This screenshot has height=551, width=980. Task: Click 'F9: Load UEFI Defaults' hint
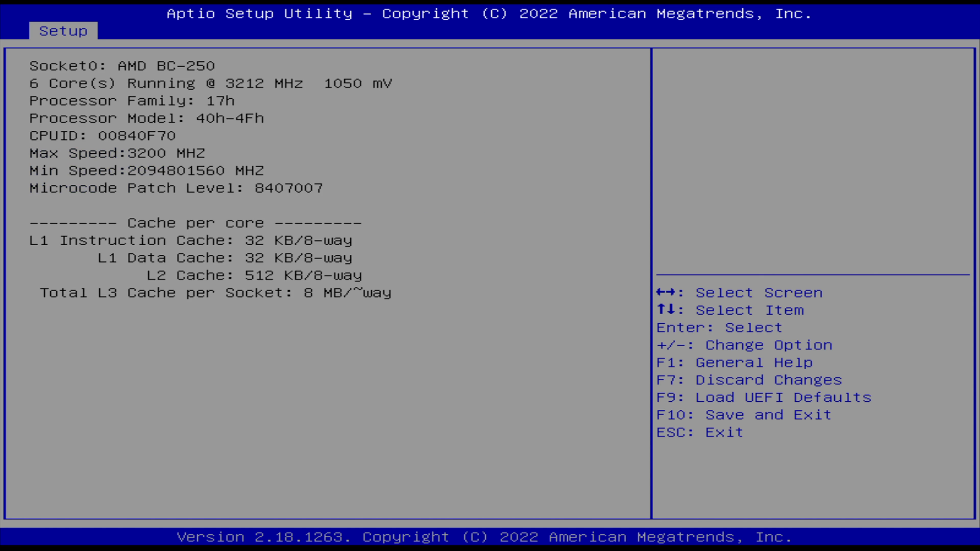[764, 398]
